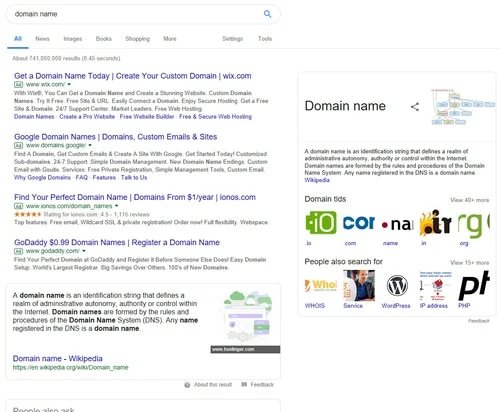Switch to the Books tab
Viewport: 500px width, 412px height.
(x=104, y=39)
